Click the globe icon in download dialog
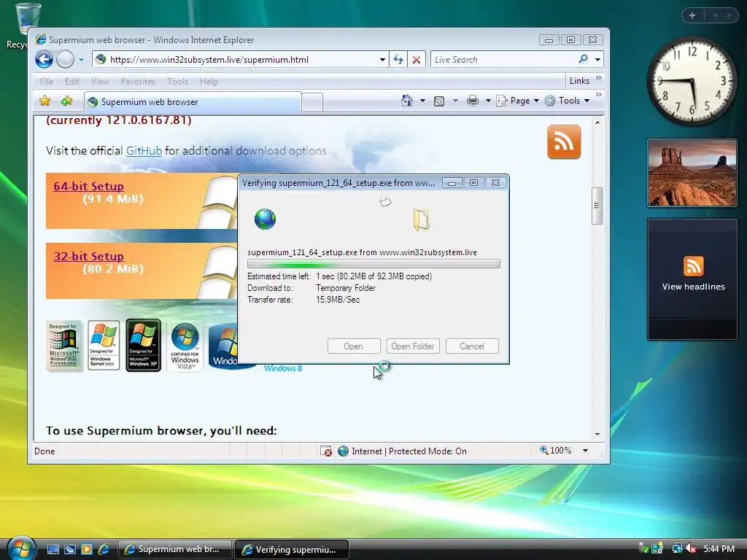Image resolution: width=747 pixels, height=560 pixels. click(x=265, y=219)
